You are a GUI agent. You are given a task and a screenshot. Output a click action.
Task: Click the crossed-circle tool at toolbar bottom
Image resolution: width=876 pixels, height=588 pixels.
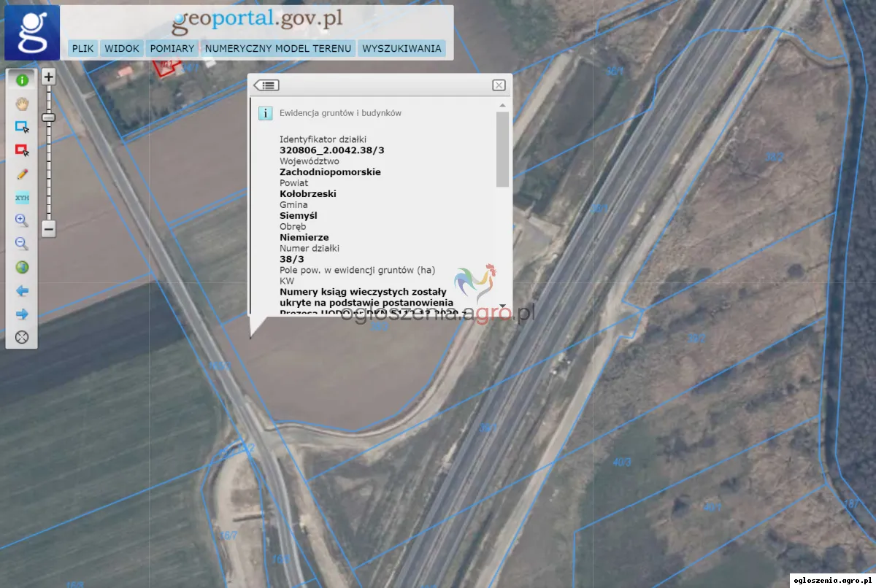[22, 337]
